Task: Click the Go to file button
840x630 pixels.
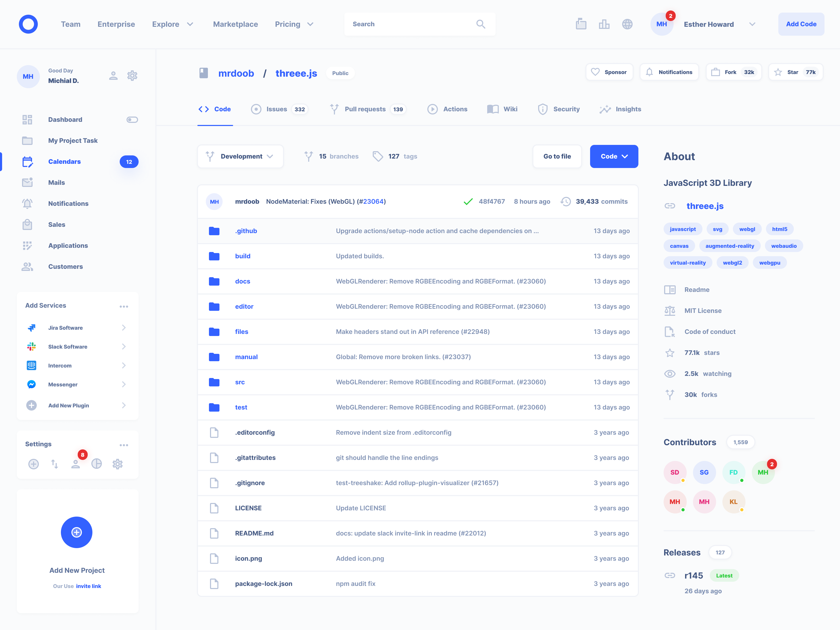Action: coord(557,156)
